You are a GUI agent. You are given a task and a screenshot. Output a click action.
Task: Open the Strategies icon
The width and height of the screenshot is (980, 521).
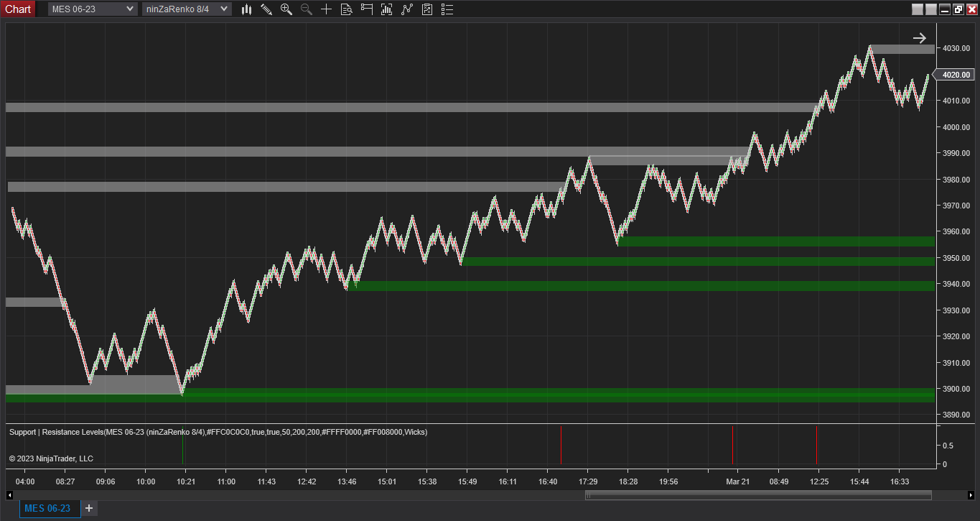pyautogui.click(x=427, y=9)
